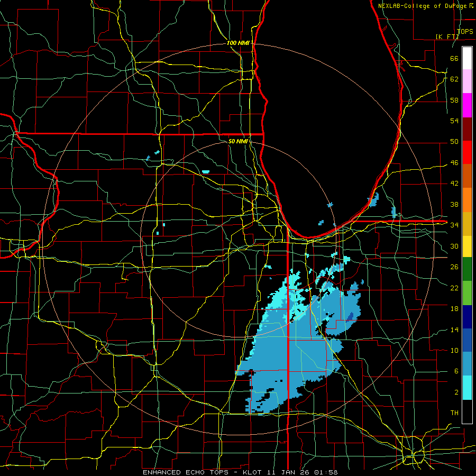Click the bright yellow legend swatch
The height and width of the screenshot is (476, 476).
click(x=467, y=246)
